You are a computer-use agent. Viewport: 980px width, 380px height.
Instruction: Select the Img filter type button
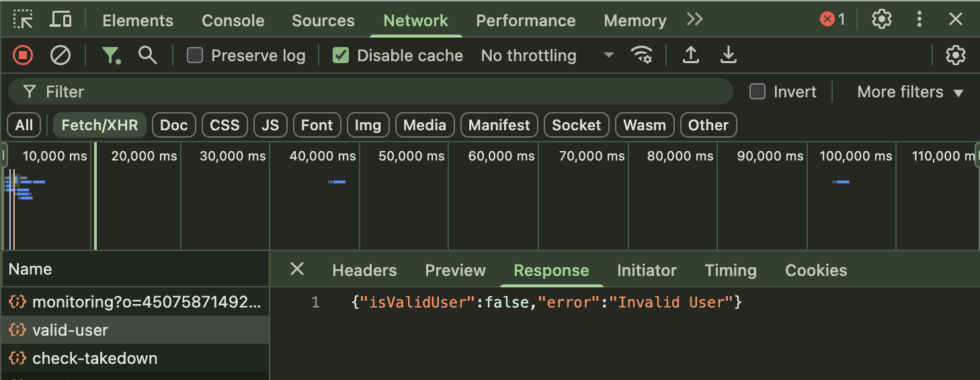368,125
